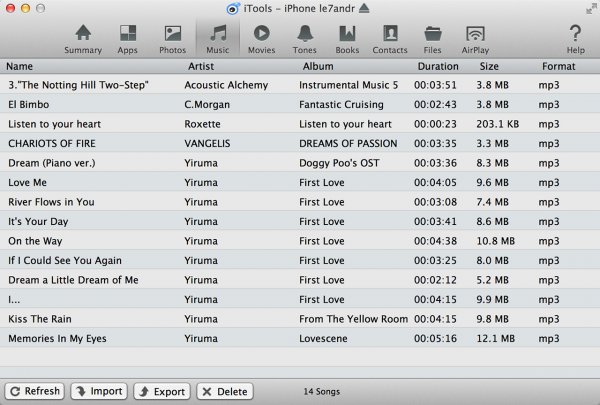Screen dimensions: 600x405
Task: Click the 12.1 MB size cell
Action: 496,339
